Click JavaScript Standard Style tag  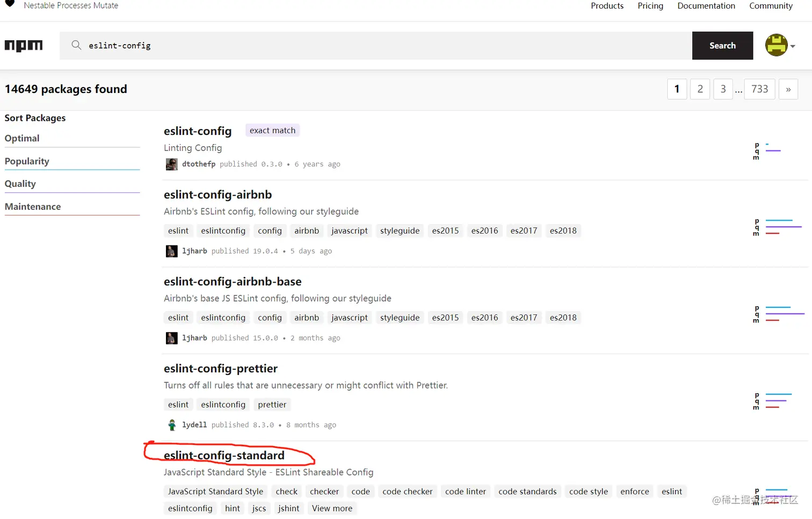point(216,492)
